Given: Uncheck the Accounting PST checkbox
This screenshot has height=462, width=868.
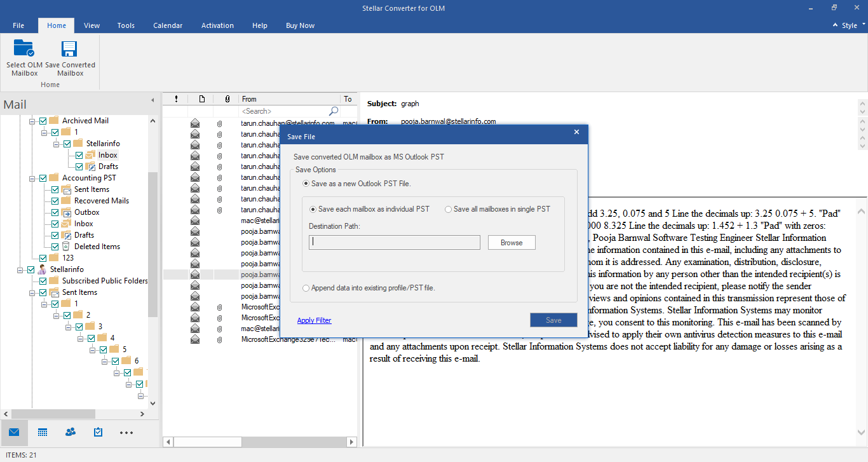Looking at the screenshot, I should 43,178.
